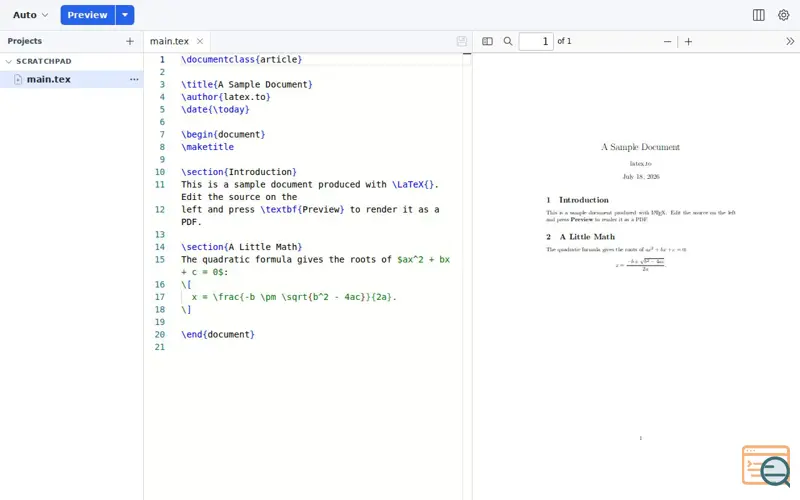Click the rendered quadratic formula in PDF

641,264
